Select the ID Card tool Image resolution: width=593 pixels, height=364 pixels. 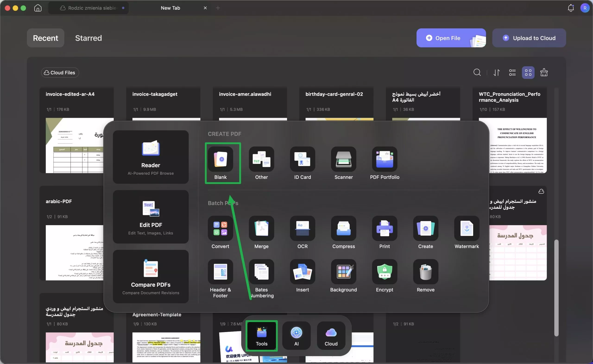pyautogui.click(x=302, y=159)
